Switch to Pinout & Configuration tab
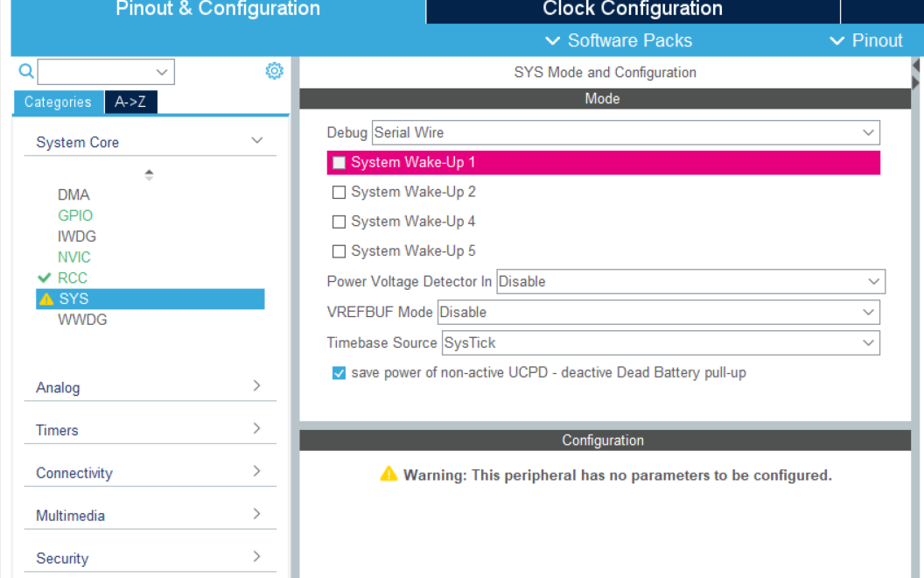The image size is (924, 578). click(x=218, y=11)
